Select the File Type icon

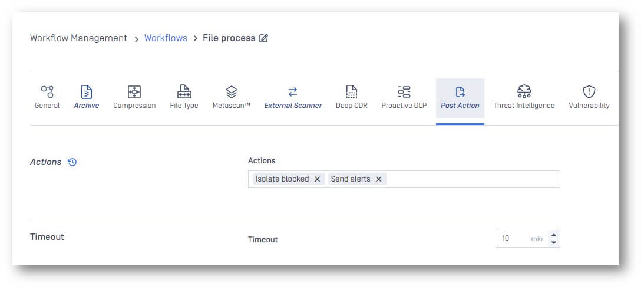pos(184,91)
